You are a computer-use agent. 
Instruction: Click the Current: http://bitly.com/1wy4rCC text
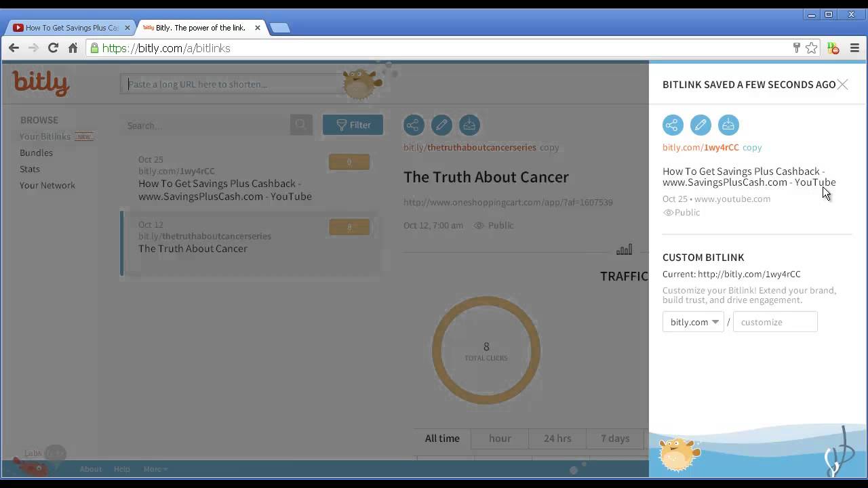732,274
